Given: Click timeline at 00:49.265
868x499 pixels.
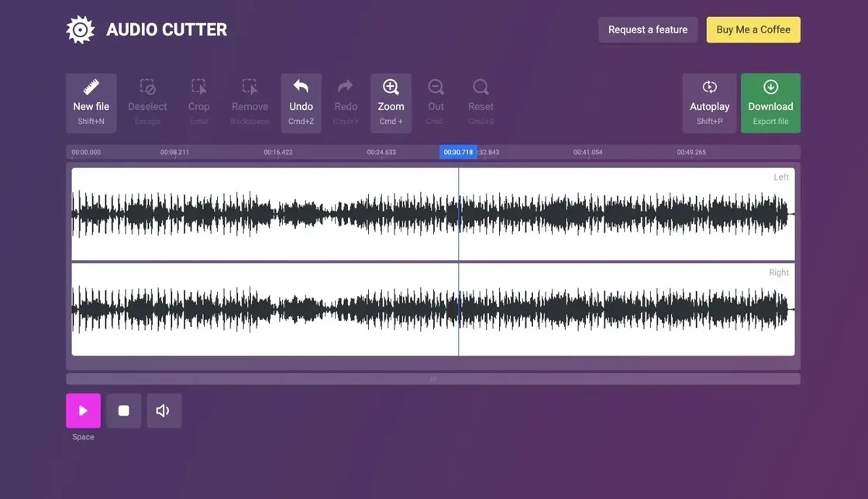Looking at the screenshot, I should (691, 152).
